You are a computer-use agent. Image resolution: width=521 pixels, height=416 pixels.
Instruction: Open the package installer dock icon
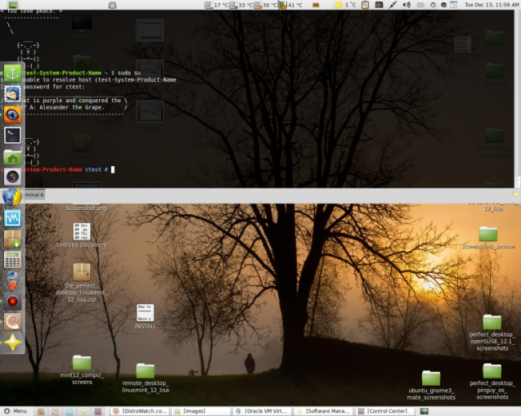(x=12, y=239)
